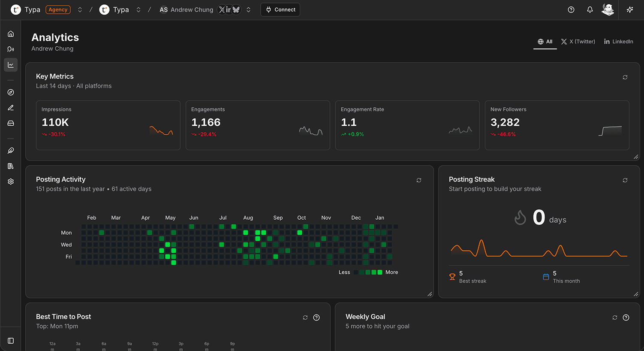Open the Andrew Chung profile switcher chevron
Screen dimensions: 644x351
click(x=248, y=9)
